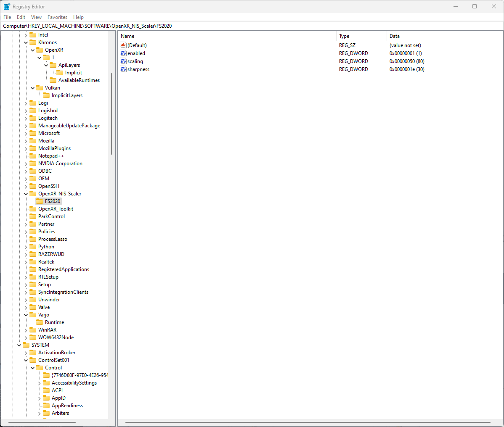Click the Name column header
Screen dimensions: 504x427
227,36
